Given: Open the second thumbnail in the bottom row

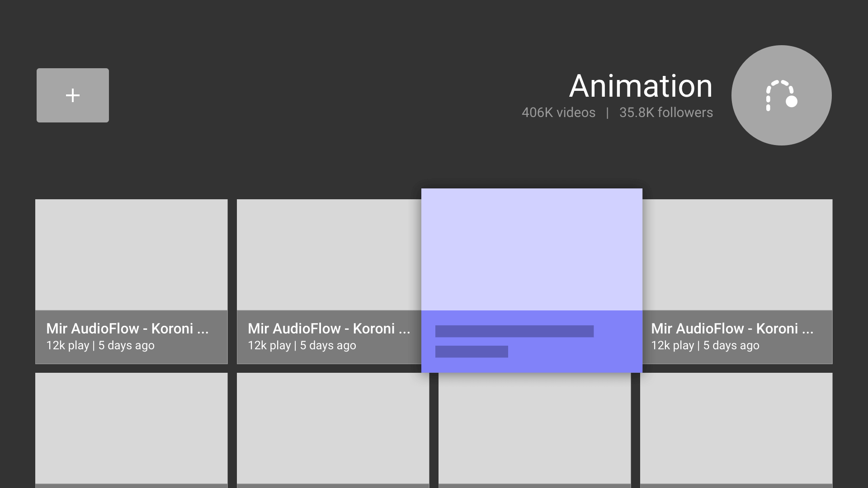Looking at the screenshot, I should point(333,428).
